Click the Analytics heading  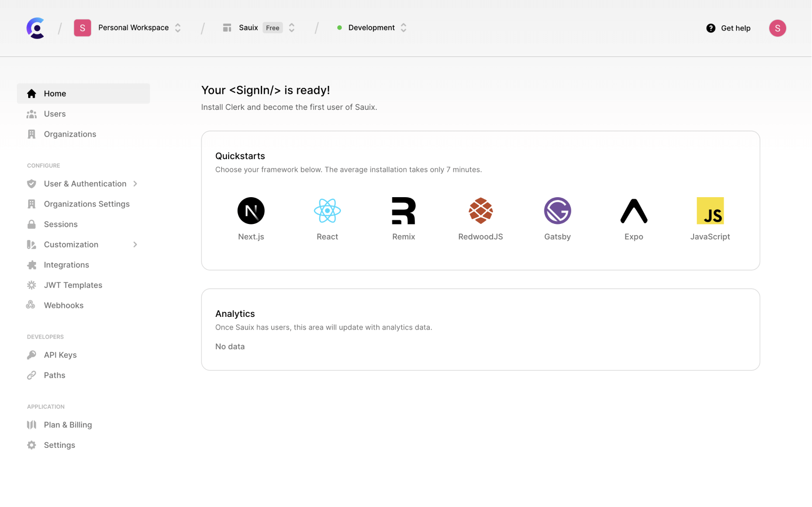click(x=235, y=314)
